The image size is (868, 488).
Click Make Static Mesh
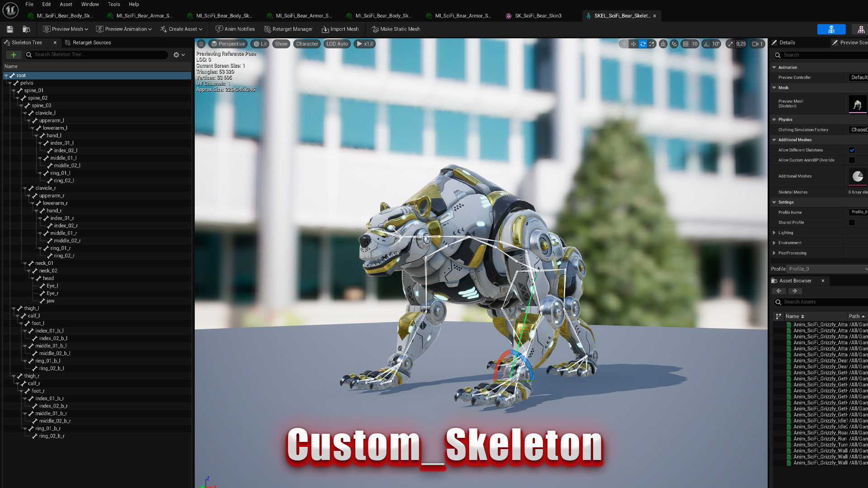coord(396,29)
